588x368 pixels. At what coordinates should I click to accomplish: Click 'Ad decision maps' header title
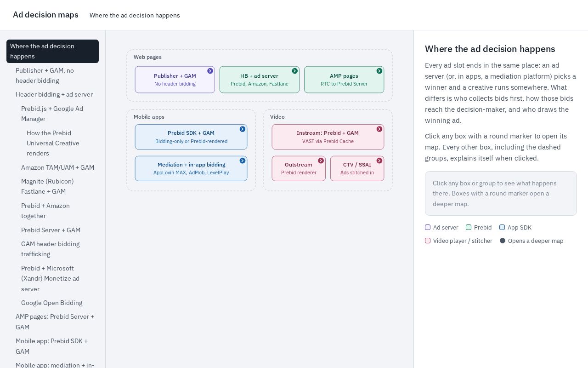click(45, 15)
